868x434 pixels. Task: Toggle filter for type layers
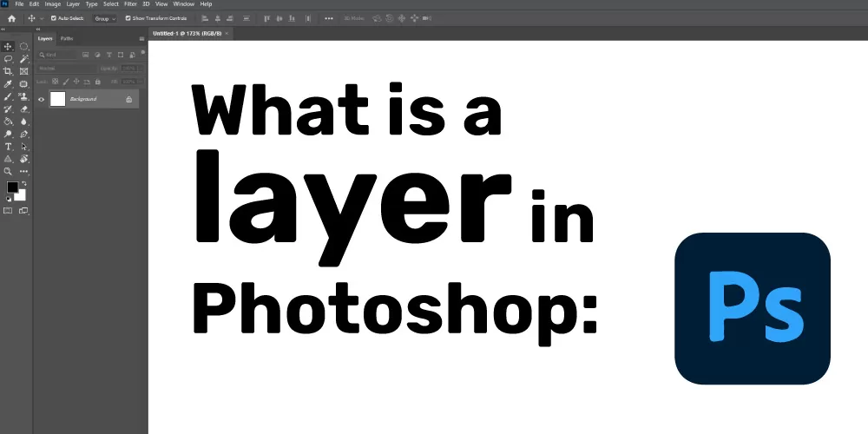109,55
